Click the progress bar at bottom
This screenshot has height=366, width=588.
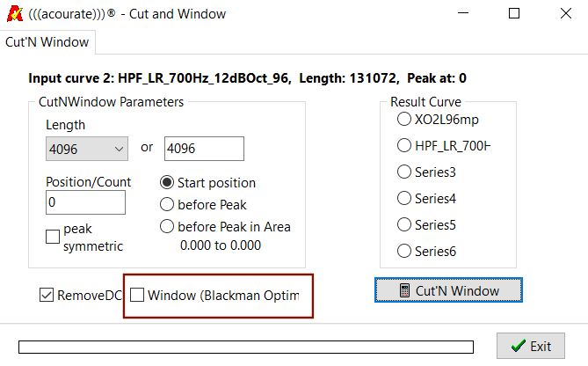click(245, 347)
